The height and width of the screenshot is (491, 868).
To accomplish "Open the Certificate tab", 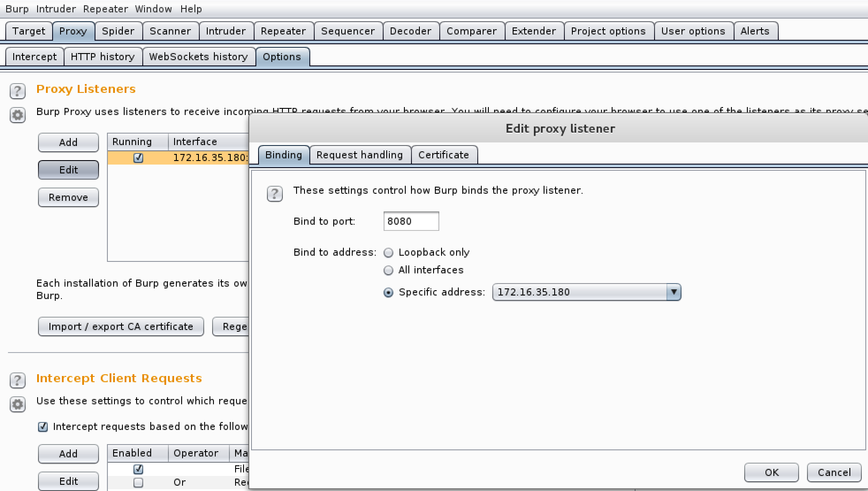I will 444,155.
